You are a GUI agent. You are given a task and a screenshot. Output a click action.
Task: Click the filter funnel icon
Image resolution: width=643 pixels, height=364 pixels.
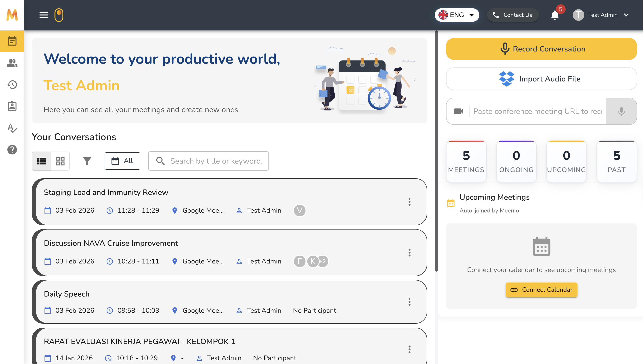pyautogui.click(x=87, y=161)
